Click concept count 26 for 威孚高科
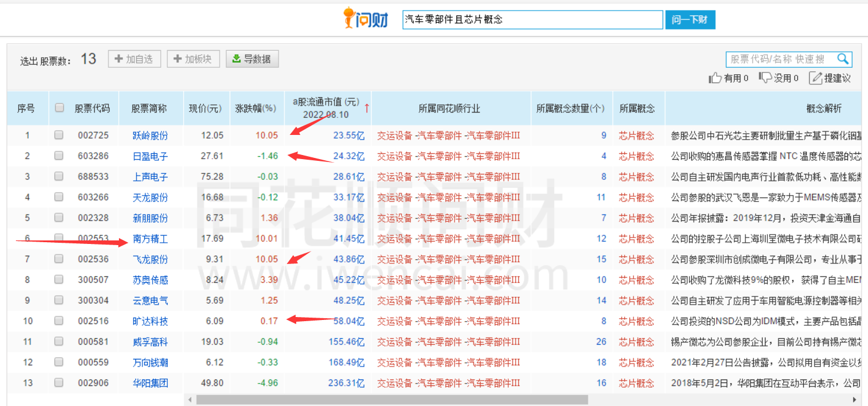The image size is (868, 406). pyautogui.click(x=601, y=342)
